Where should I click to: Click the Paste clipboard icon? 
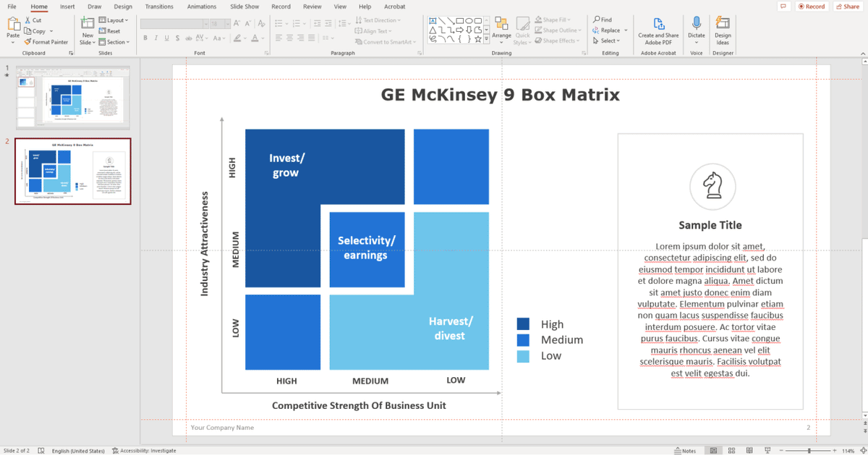click(x=13, y=25)
